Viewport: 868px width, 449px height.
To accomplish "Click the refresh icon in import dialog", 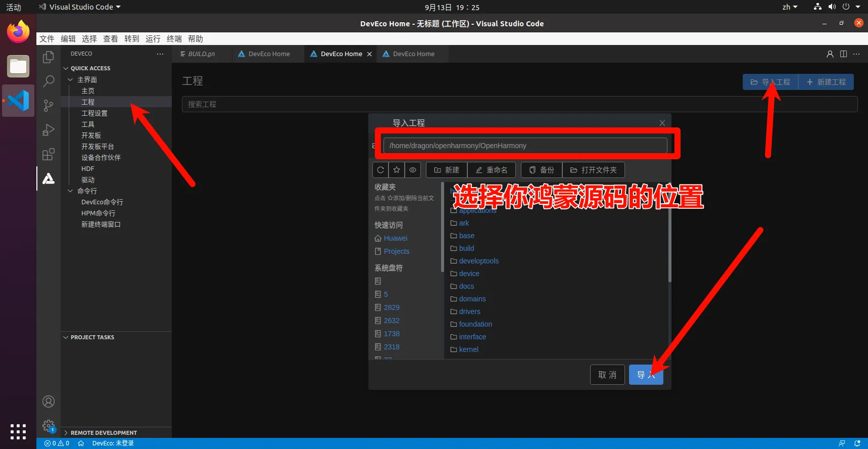I will tap(380, 170).
